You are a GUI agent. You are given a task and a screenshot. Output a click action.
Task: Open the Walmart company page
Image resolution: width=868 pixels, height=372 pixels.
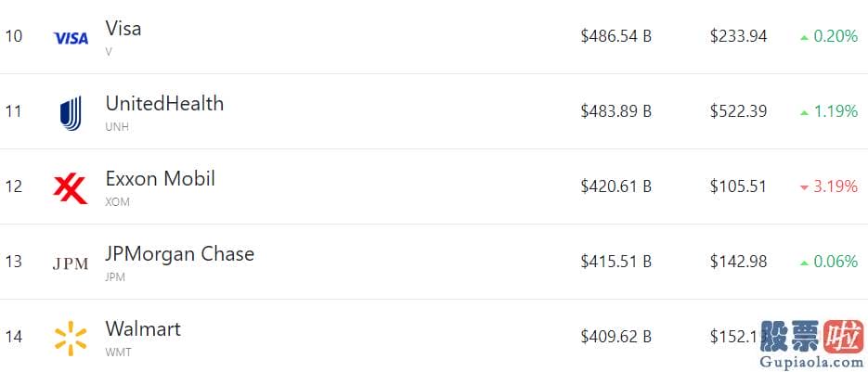pyautogui.click(x=143, y=329)
